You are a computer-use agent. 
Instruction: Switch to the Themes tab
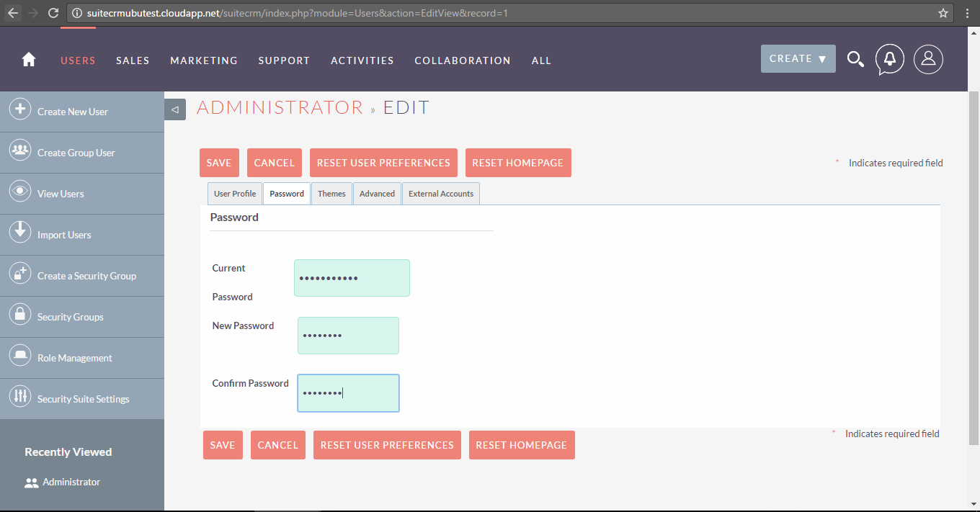coord(331,194)
